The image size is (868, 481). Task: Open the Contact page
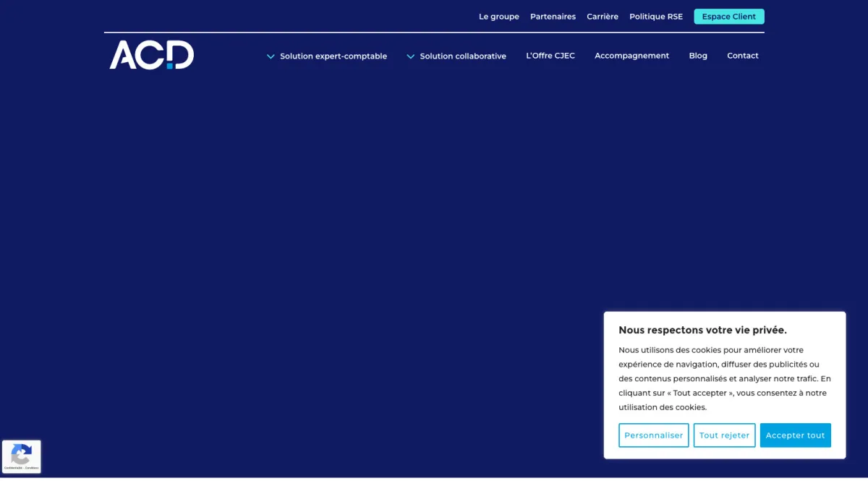(x=743, y=56)
